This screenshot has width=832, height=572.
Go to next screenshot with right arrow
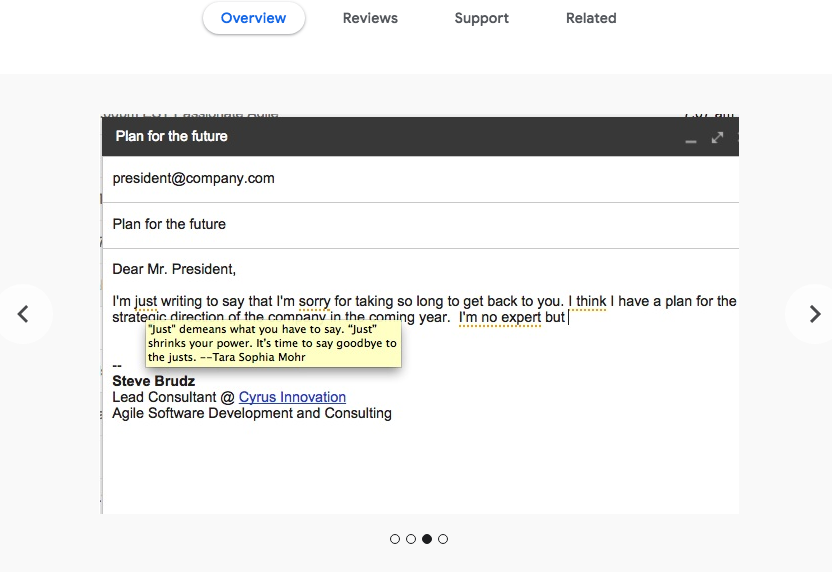(x=814, y=314)
